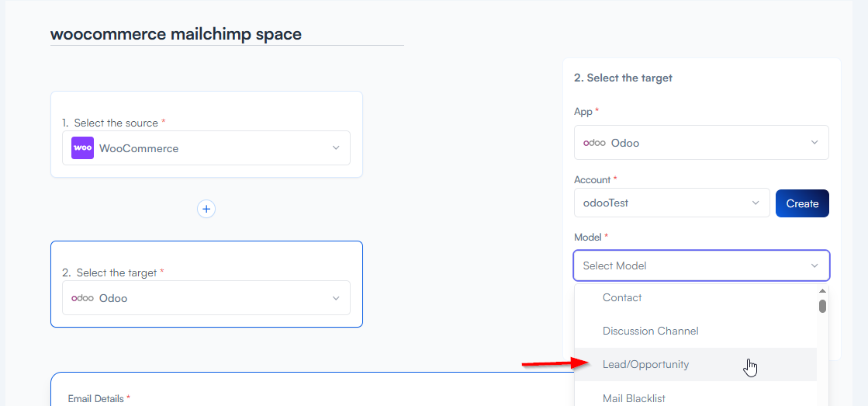The width and height of the screenshot is (868, 406).
Task: Pick Lead/Opportunity from the model list
Action: pos(645,364)
